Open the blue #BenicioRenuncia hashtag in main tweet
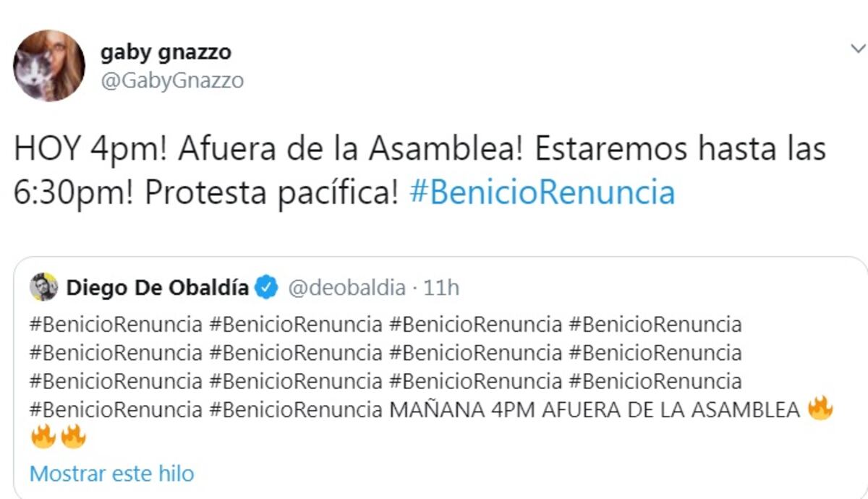Screen dimensions: 868x499 (x=541, y=193)
